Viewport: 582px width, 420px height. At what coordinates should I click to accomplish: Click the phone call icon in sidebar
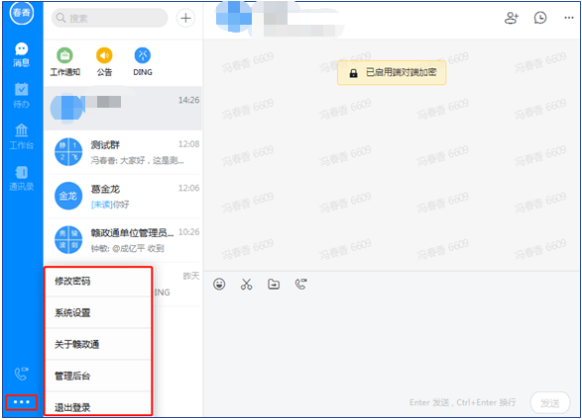pos(22,374)
